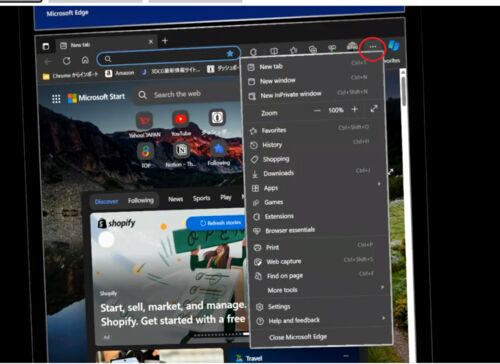Increase zoom with the plus button
This screenshot has width=500, height=364.
(x=355, y=109)
